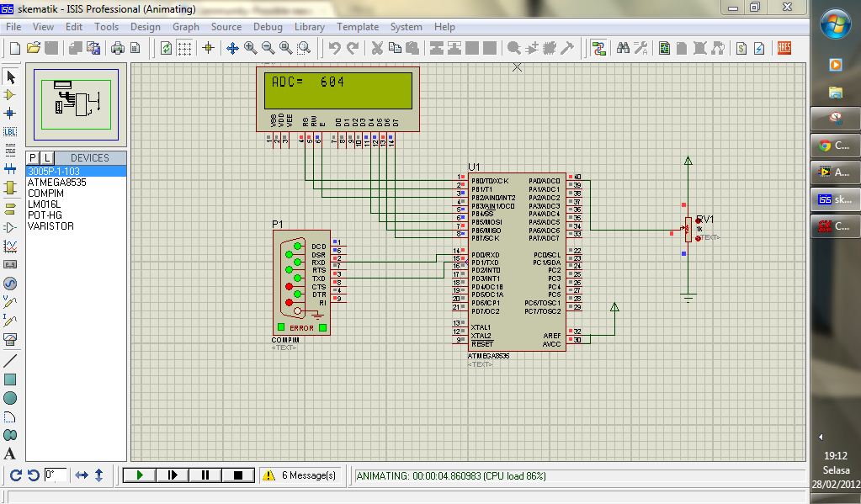Run the Electrical Rule Check
This screenshot has height=504, width=861.
pyautogui.click(x=759, y=48)
